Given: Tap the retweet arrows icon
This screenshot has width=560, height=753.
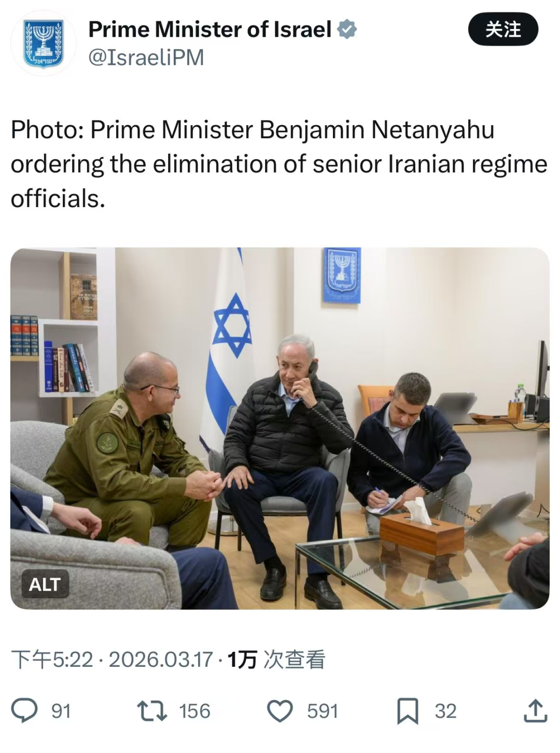Looking at the screenshot, I should tap(152, 711).
